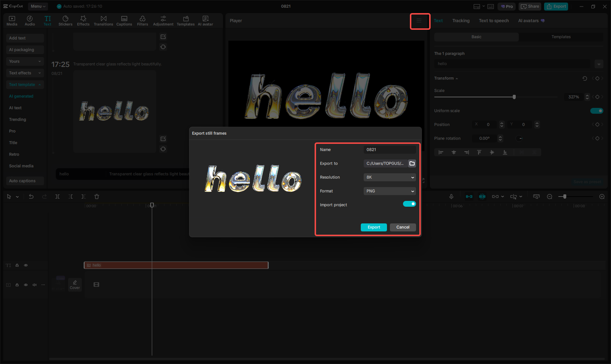Image resolution: width=611 pixels, height=364 pixels.
Task: Collapse the Transform section
Action: click(457, 78)
